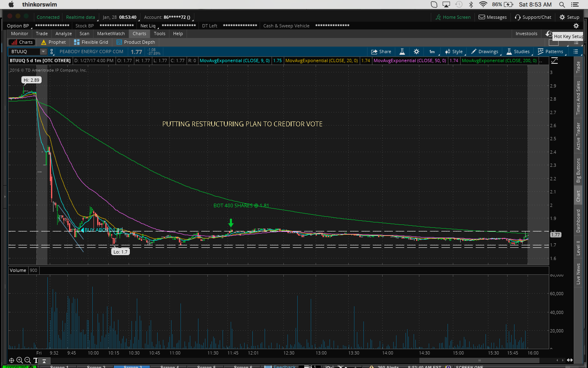Screen dimensions: 588x368
Task: Open the Drawings tools menu
Action: click(x=485, y=52)
